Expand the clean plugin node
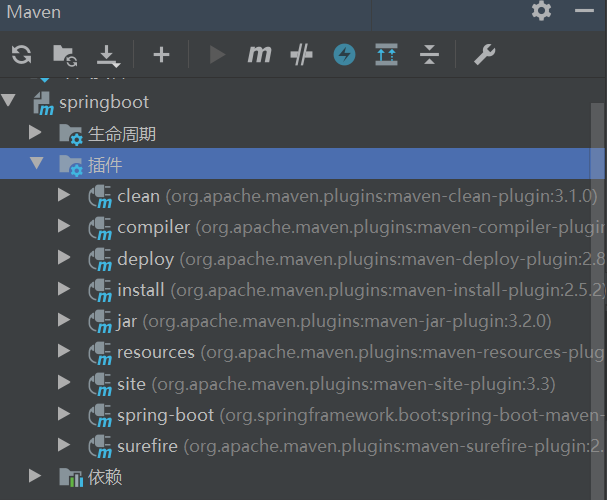 (64, 195)
